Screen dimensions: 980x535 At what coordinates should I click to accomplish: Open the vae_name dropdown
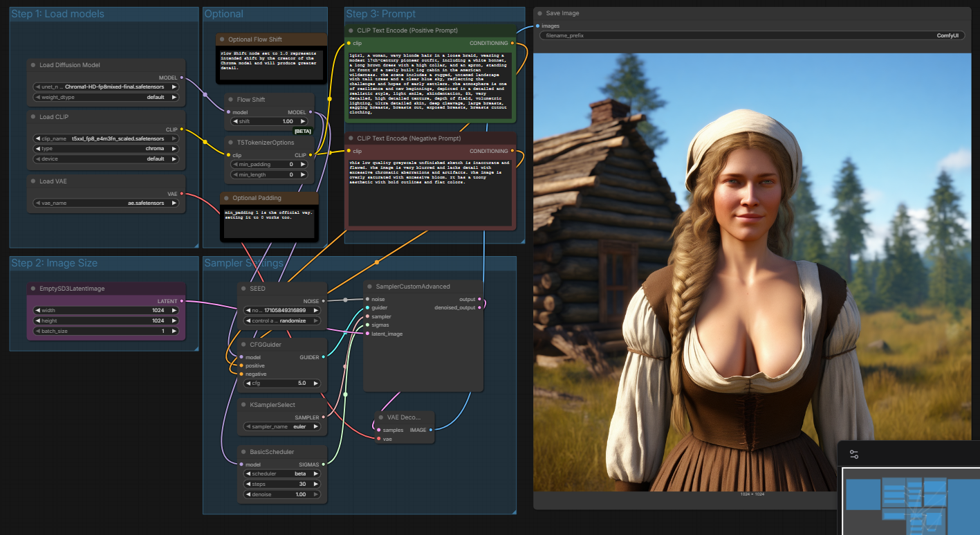[107, 203]
